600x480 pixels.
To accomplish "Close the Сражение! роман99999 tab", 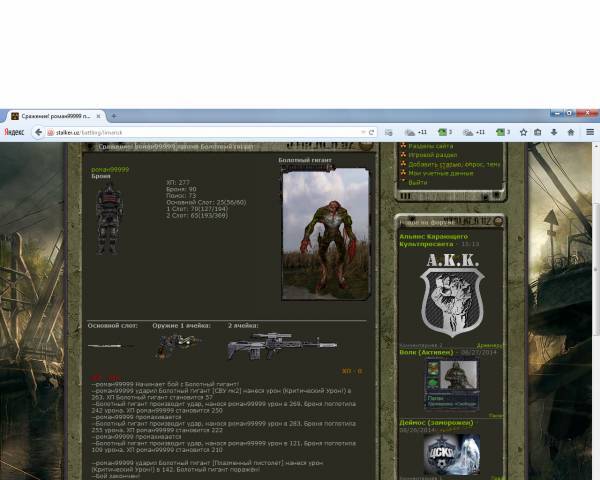I will pos(98,116).
